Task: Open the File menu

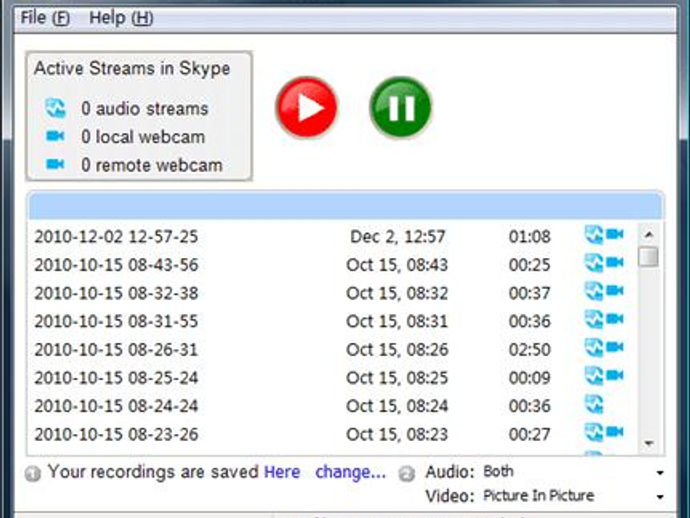Action: pyautogui.click(x=45, y=18)
